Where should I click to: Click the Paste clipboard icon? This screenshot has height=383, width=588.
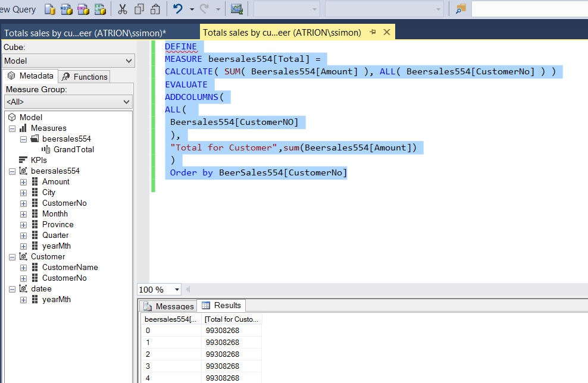coord(155,9)
